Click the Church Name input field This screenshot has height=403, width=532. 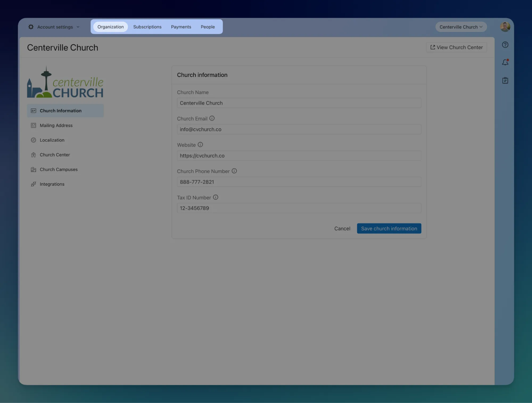[x=299, y=103]
